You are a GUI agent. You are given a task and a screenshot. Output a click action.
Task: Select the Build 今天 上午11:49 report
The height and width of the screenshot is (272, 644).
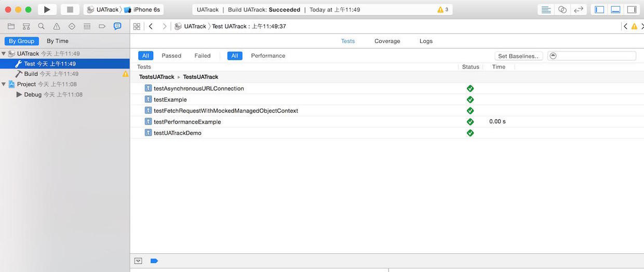pos(65,74)
